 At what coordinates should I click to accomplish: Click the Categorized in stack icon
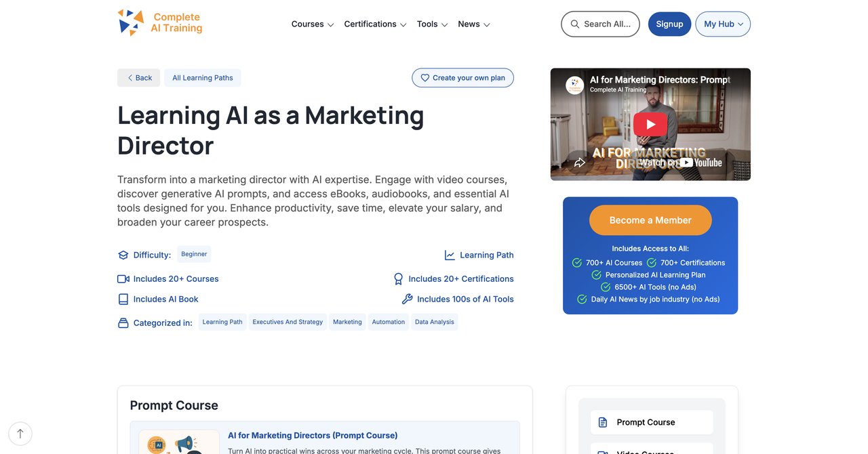pos(123,323)
